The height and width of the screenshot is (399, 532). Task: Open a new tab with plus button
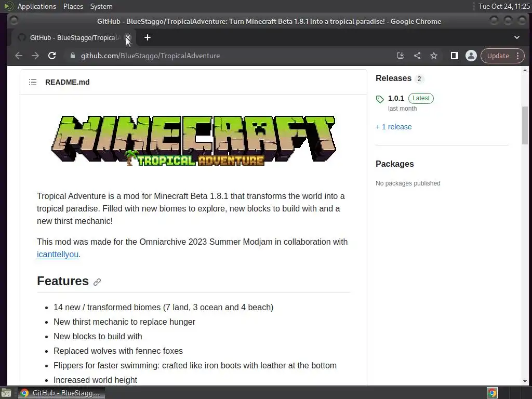(147, 37)
